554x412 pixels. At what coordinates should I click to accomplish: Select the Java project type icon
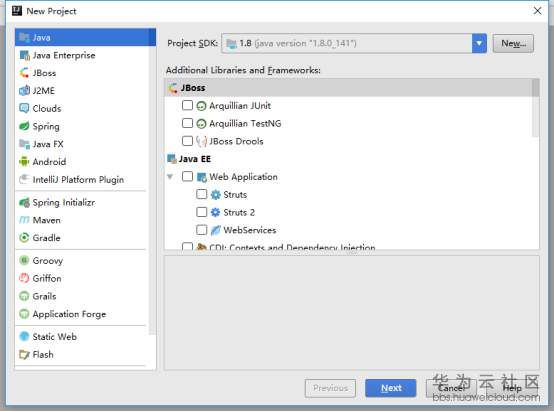(24, 37)
